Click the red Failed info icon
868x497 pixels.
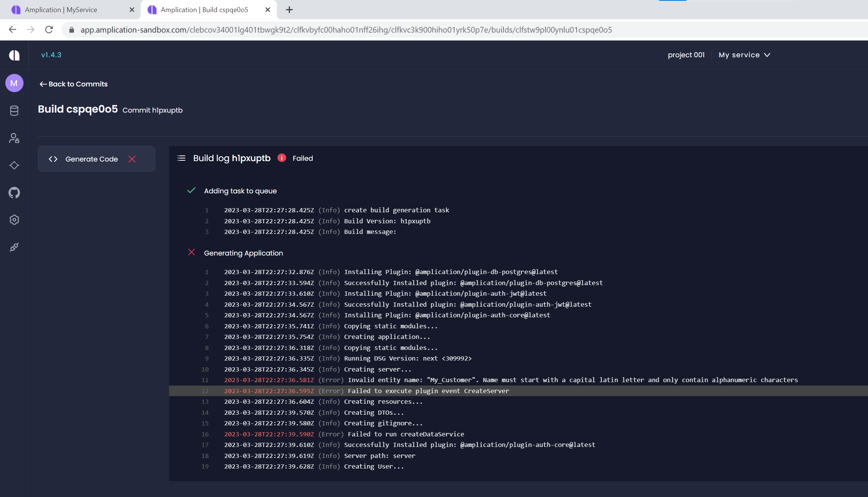click(282, 158)
